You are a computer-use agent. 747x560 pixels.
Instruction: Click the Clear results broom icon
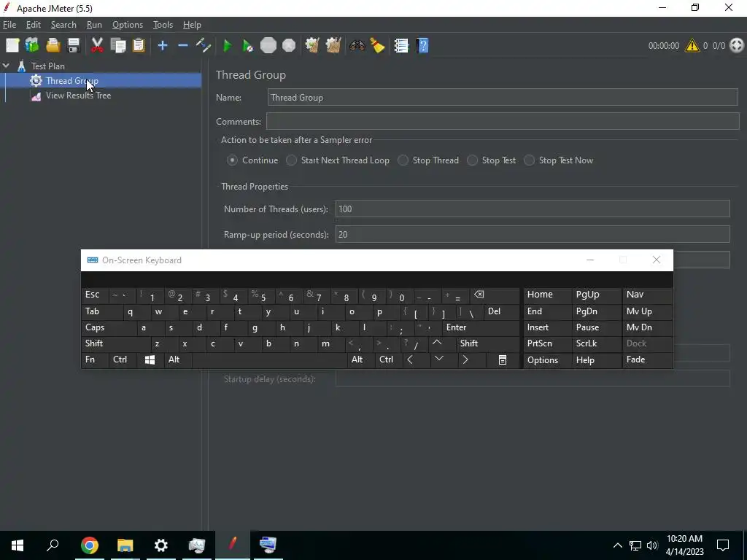[312, 46]
